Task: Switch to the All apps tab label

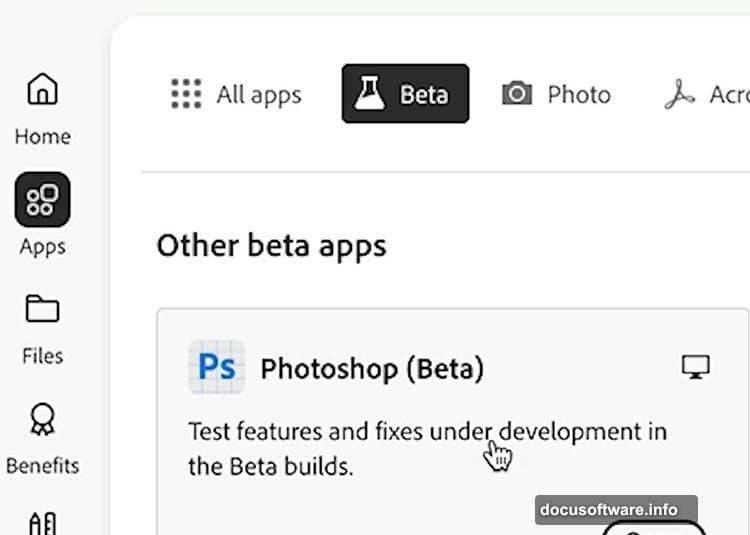Action: click(259, 95)
